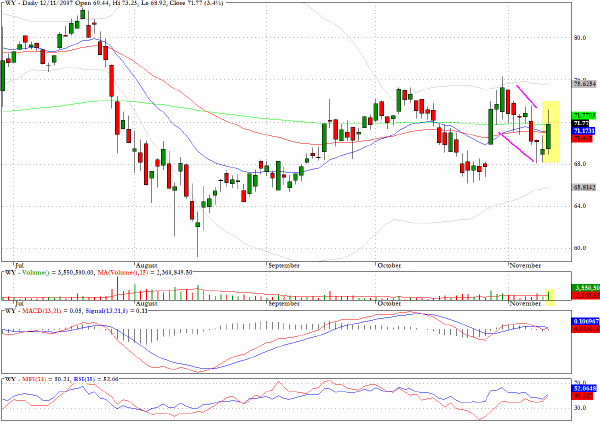Click the 64.0 price axis label
600x425 pixels.
[580, 206]
